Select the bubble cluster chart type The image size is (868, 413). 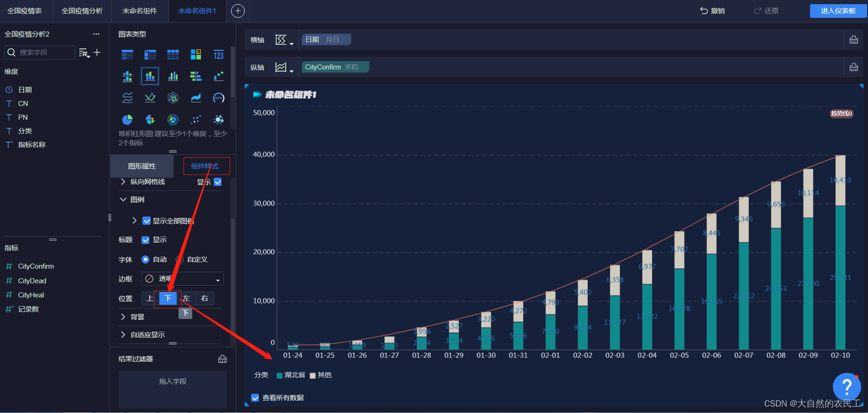click(219, 120)
